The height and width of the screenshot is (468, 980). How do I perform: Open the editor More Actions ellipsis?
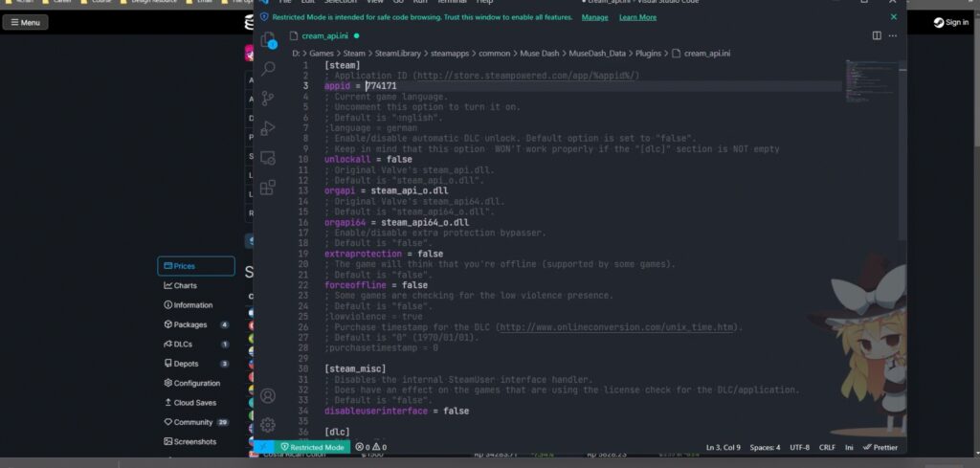pyautogui.click(x=893, y=35)
